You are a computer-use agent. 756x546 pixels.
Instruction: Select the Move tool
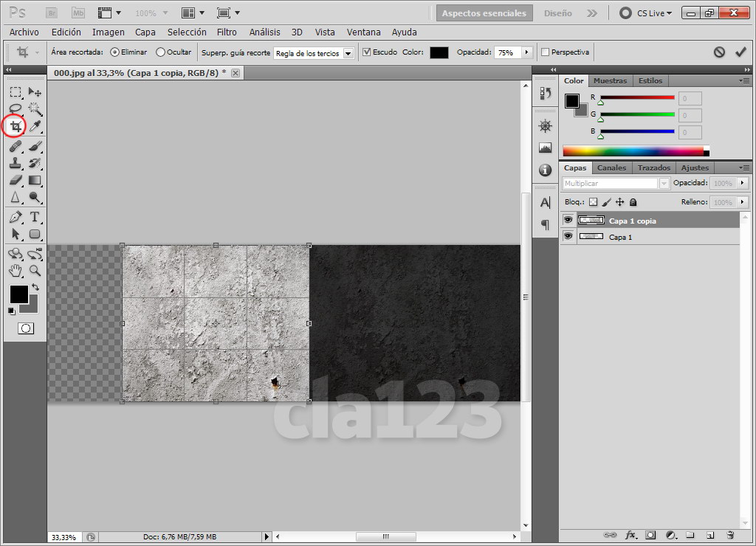[35, 91]
